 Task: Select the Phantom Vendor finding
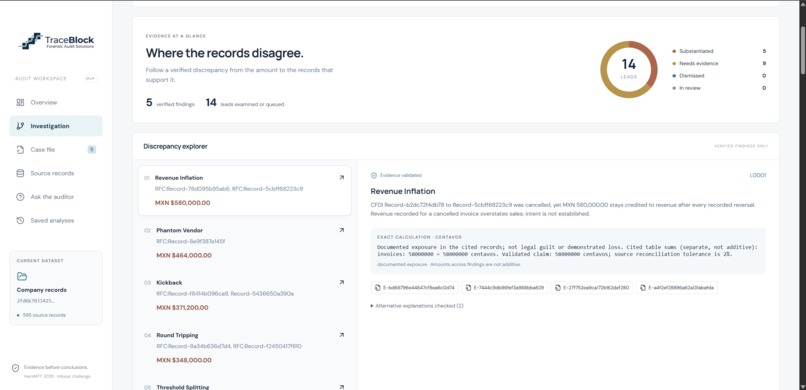coord(245,243)
